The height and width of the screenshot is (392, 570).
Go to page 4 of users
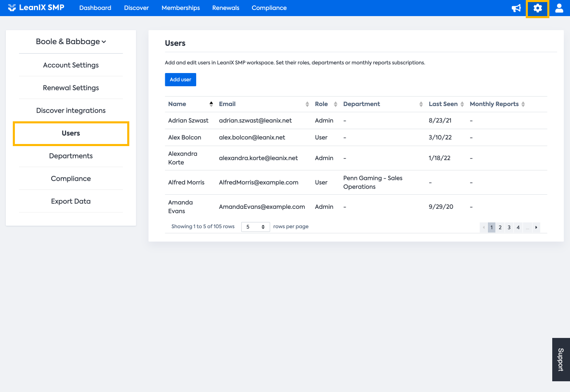(x=518, y=227)
